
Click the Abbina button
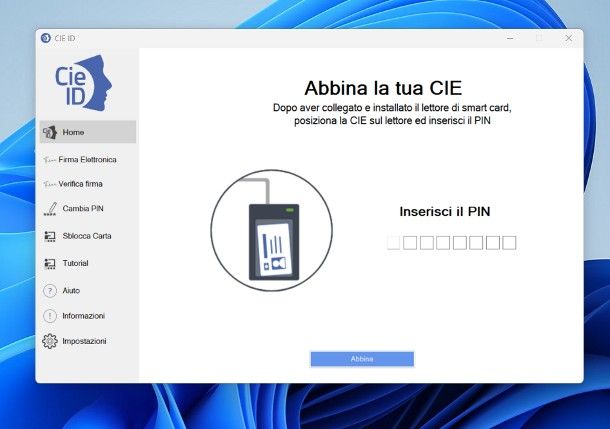(362, 359)
